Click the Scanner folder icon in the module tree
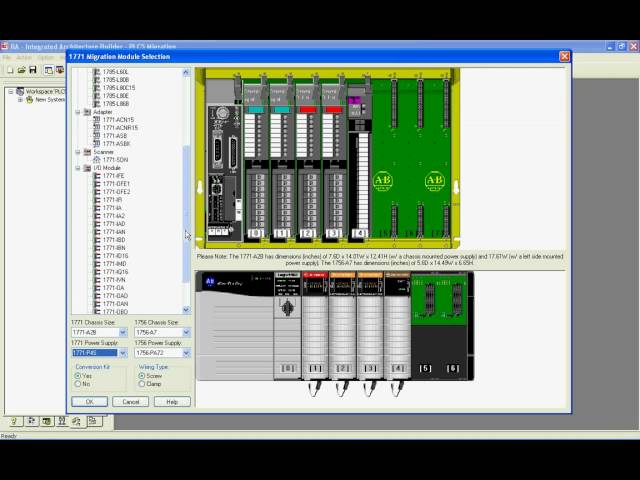The width and height of the screenshot is (640, 480). tap(87, 152)
